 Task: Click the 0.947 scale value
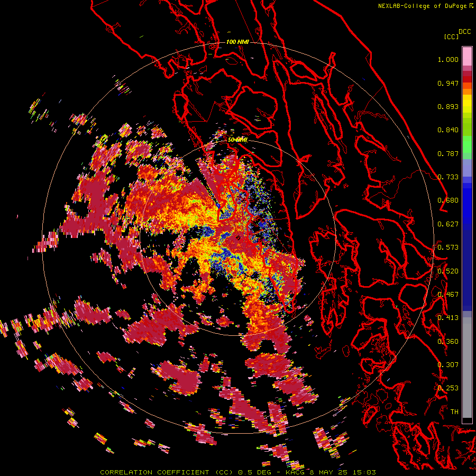point(448,83)
